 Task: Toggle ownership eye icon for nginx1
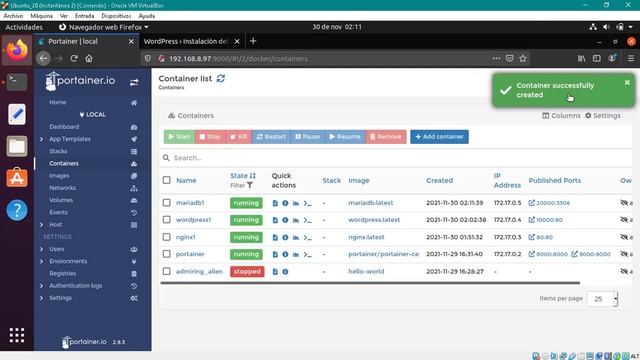624,237
